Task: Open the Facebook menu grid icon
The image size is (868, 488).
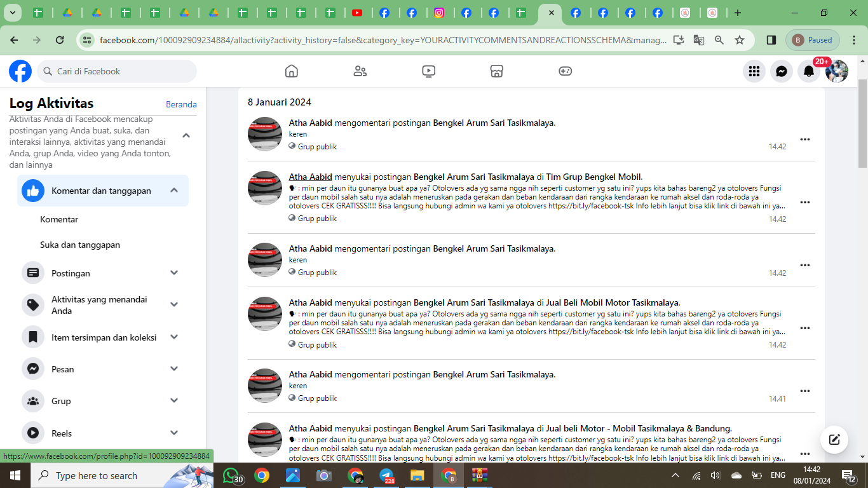Action: [x=754, y=71]
